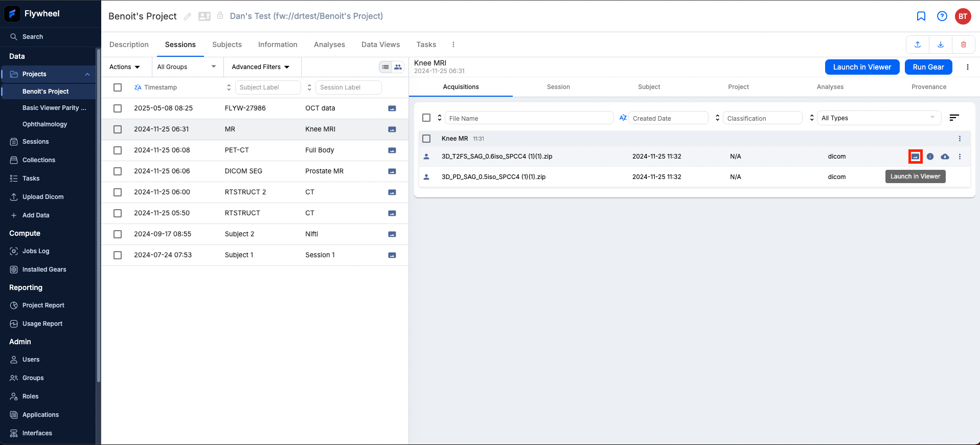980x445 pixels.
Task: Show info for the 3D_T2FS_SAG file
Action: tap(930, 157)
